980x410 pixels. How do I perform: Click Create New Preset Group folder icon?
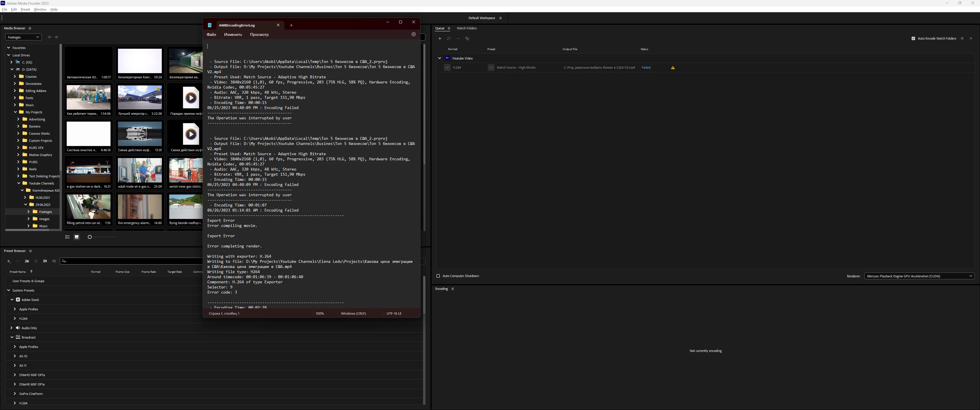point(26,261)
